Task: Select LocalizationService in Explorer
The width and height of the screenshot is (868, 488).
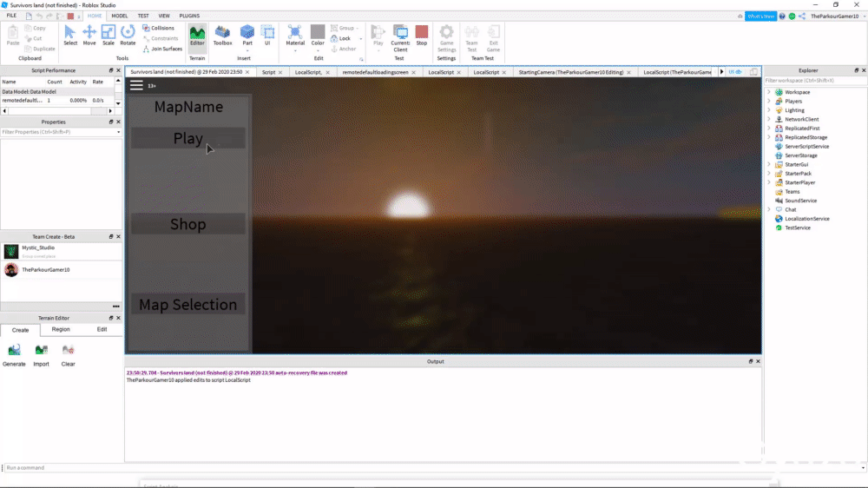Action: click(x=807, y=219)
